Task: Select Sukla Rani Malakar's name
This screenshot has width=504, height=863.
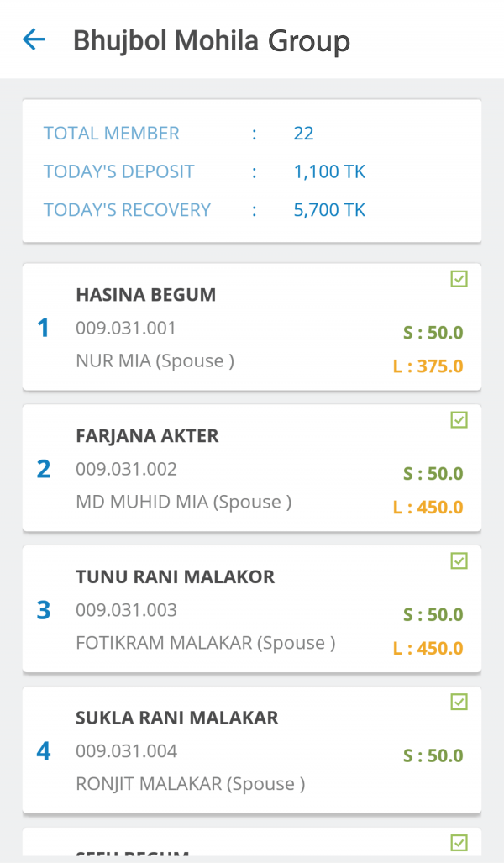Action: (176, 718)
